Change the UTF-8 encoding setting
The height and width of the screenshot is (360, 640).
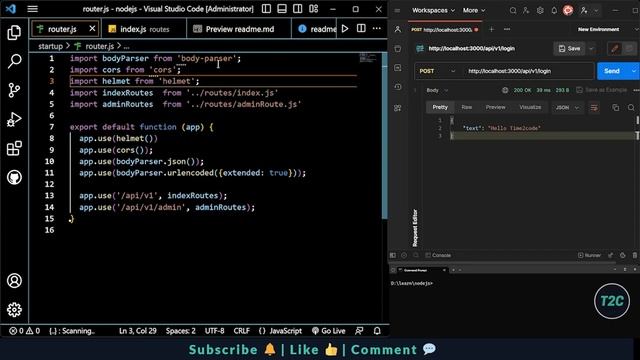(214, 331)
